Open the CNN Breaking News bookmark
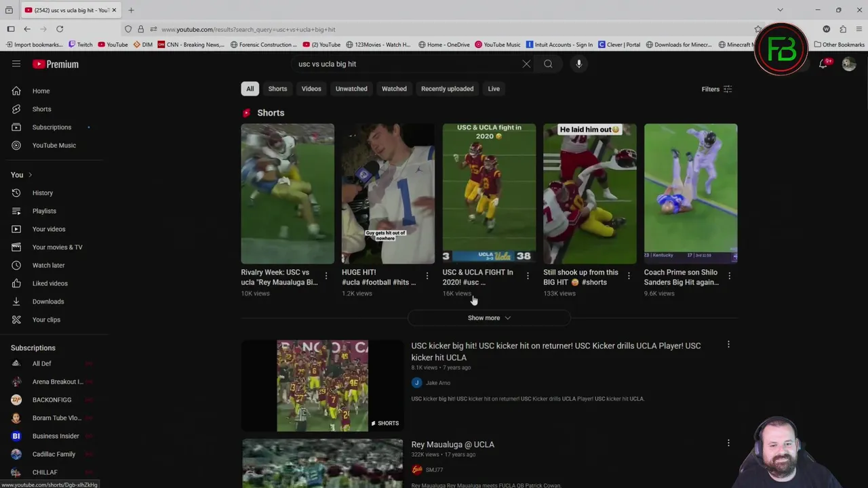The height and width of the screenshot is (488, 868). coord(191,45)
